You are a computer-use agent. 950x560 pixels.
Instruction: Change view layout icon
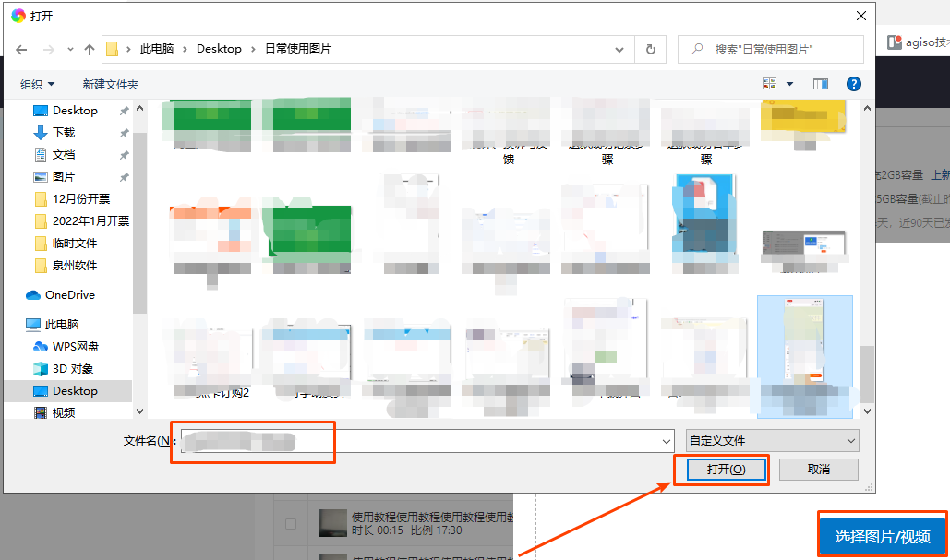[x=769, y=84]
